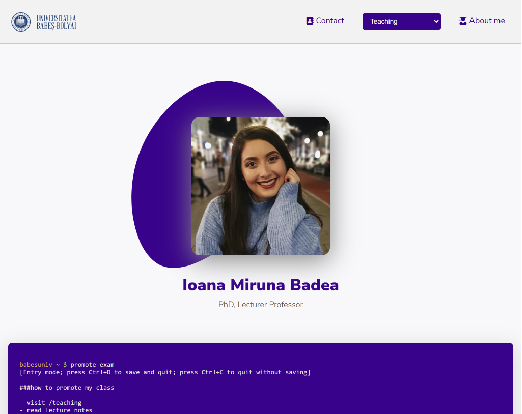This screenshot has width=522, height=414.
Task: Click the 'read lecture notes' terminal line
Action: click(56, 410)
